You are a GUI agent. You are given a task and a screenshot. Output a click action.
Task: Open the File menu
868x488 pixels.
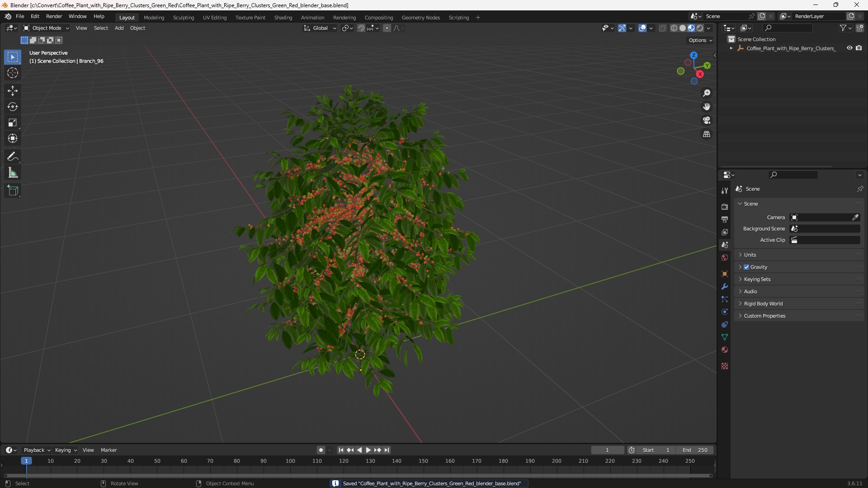tap(20, 16)
